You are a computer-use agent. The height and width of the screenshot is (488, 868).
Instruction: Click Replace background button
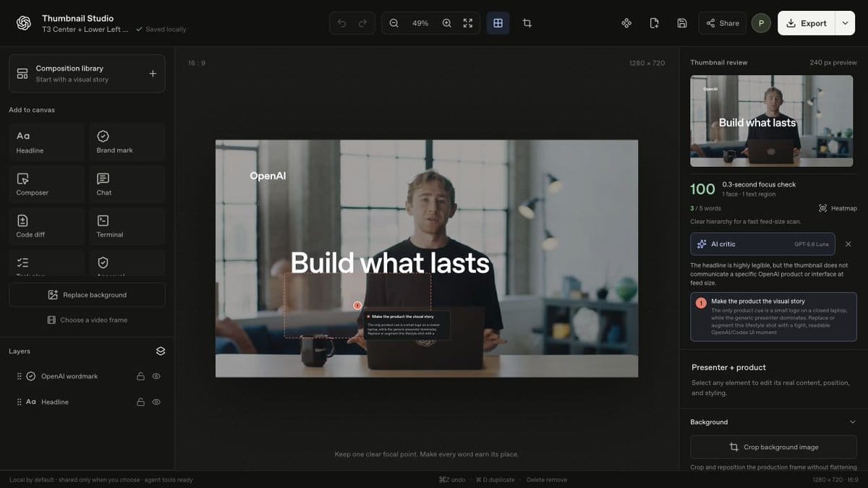pyautogui.click(x=87, y=295)
